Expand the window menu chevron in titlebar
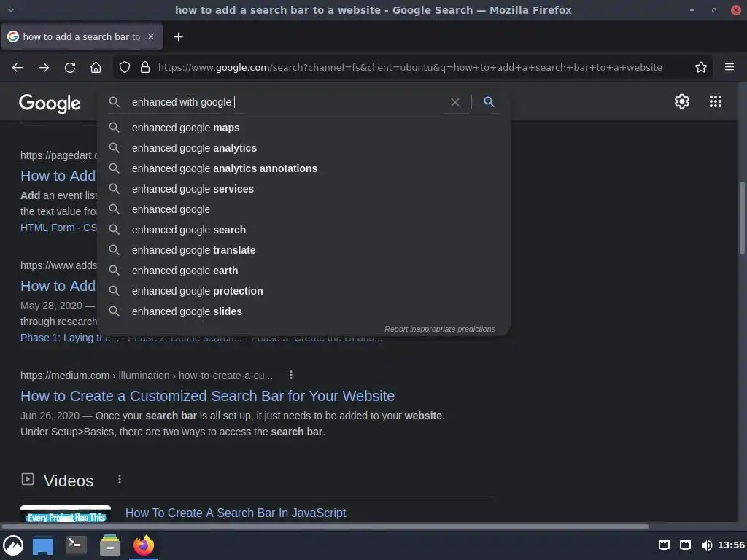The width and height of the screenshot is (747, 560). click(x=10, y=10)
